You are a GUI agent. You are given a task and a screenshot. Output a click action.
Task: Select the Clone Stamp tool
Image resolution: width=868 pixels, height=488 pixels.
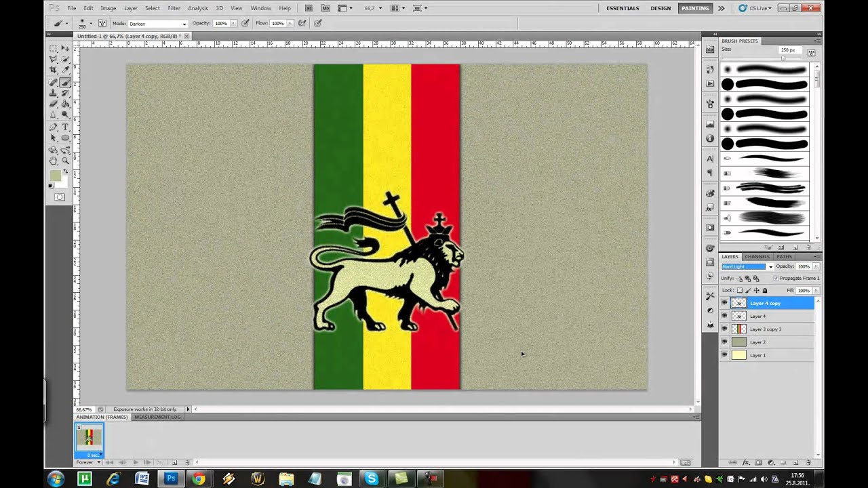point(54,93)
